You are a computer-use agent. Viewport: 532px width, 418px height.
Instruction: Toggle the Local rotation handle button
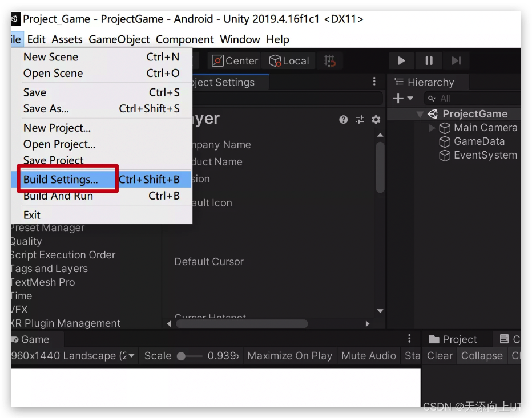[289, 60]
